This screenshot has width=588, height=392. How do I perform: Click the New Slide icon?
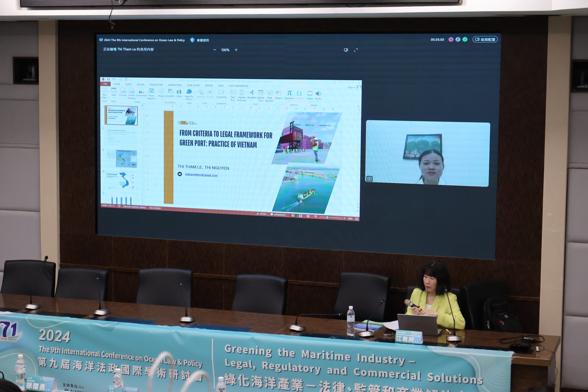pyautogui.click(x=105, y=90)
